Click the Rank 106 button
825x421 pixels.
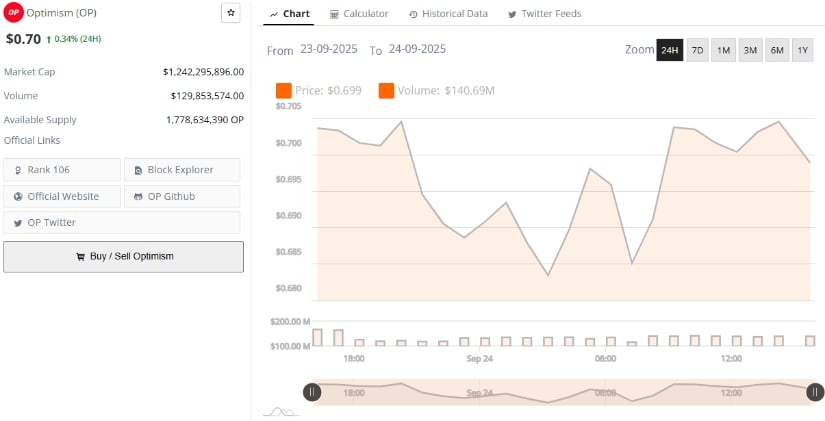(62, 170)
